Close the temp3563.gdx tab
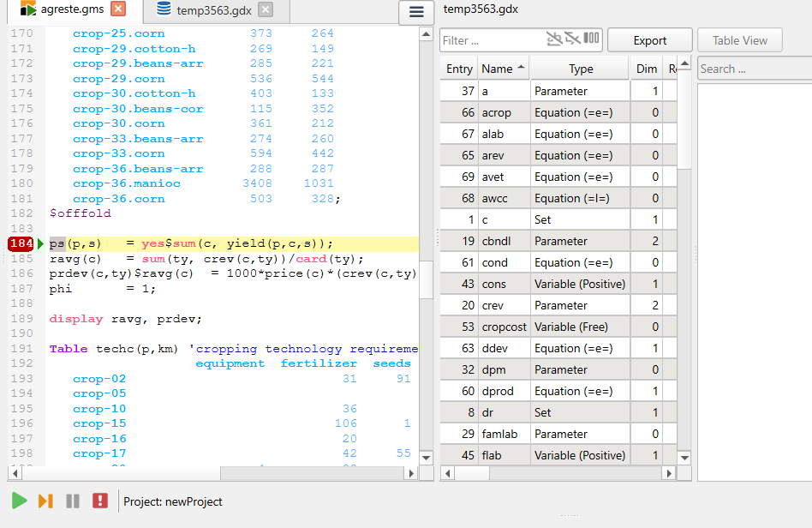812x528 pixels. pos(266,9)
